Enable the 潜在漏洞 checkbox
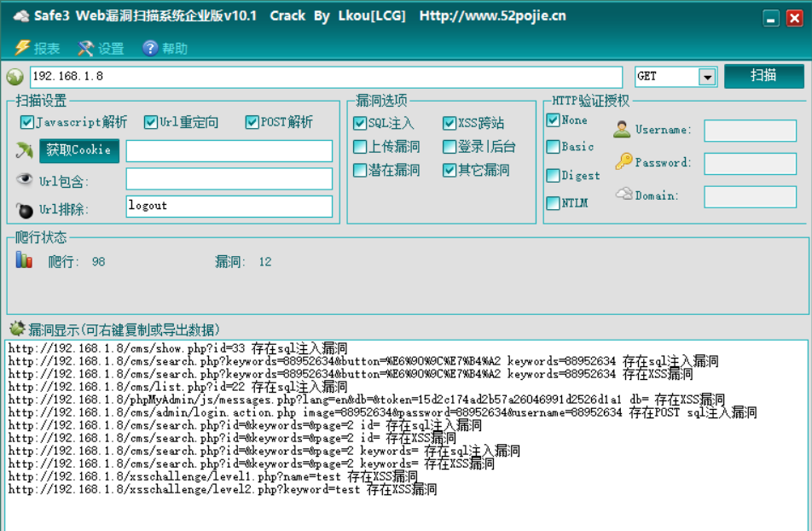 point(360,170)
